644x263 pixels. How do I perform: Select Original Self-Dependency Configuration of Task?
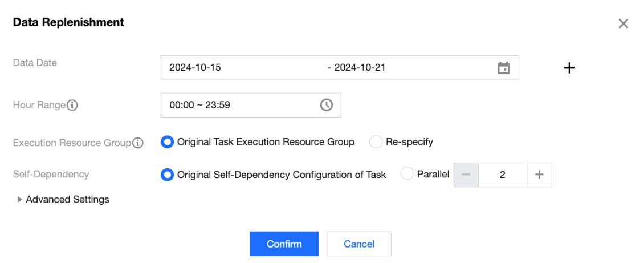click(x=167, y=175)
